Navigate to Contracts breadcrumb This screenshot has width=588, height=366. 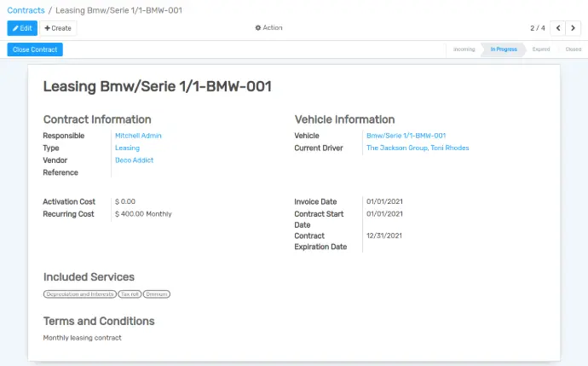26,10
